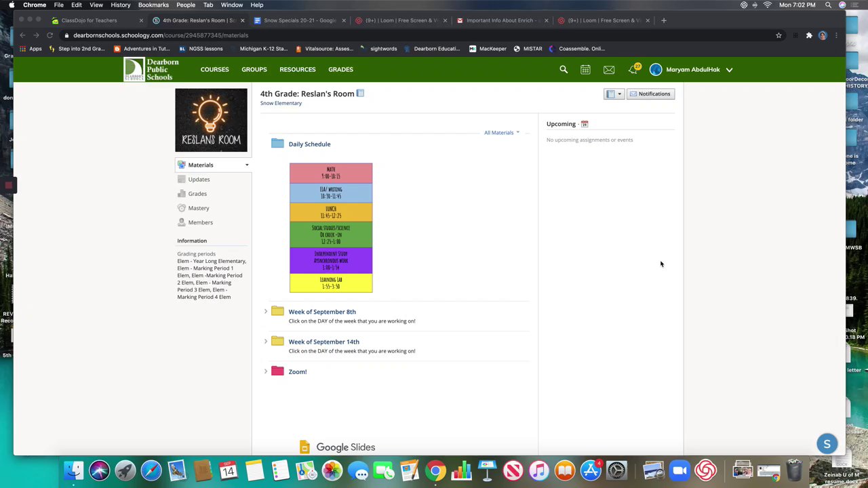Open the All Materials filter dropdown
The image size is (868, 488).
click(502, 133)
